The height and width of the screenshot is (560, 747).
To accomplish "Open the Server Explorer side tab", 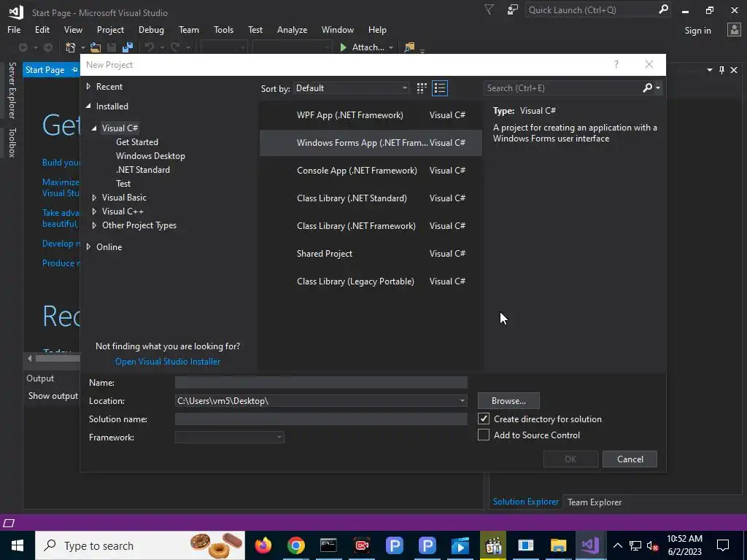I will point(12,90).
